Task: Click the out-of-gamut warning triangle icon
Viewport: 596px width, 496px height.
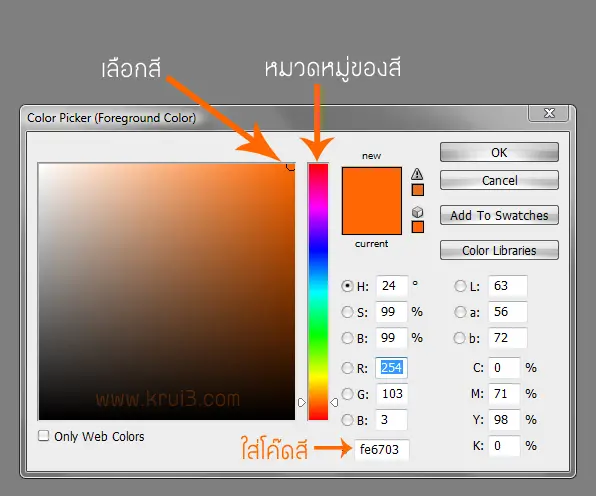Action: (x=417, y=174)
